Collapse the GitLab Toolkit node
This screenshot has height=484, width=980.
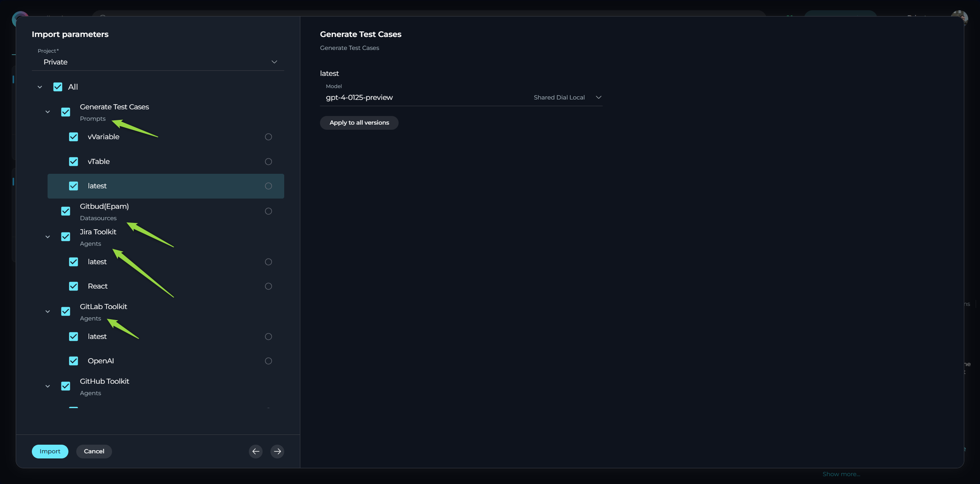(48, 312)
